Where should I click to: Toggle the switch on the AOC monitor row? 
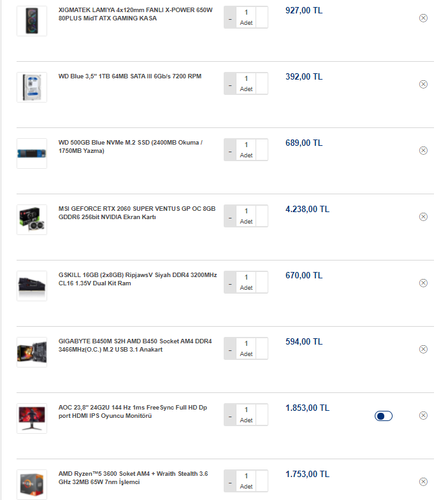384,416
